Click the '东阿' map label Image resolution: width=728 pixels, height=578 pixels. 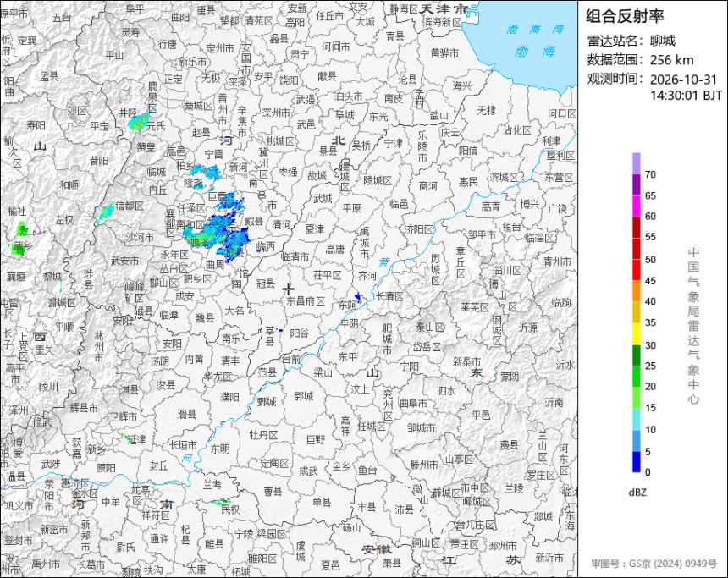tap(347, 305)
